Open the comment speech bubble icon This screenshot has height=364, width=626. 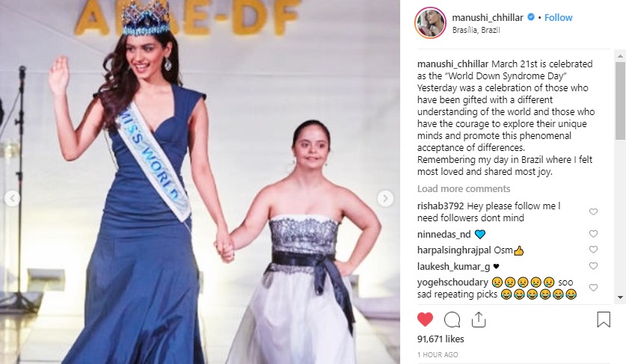452,320
